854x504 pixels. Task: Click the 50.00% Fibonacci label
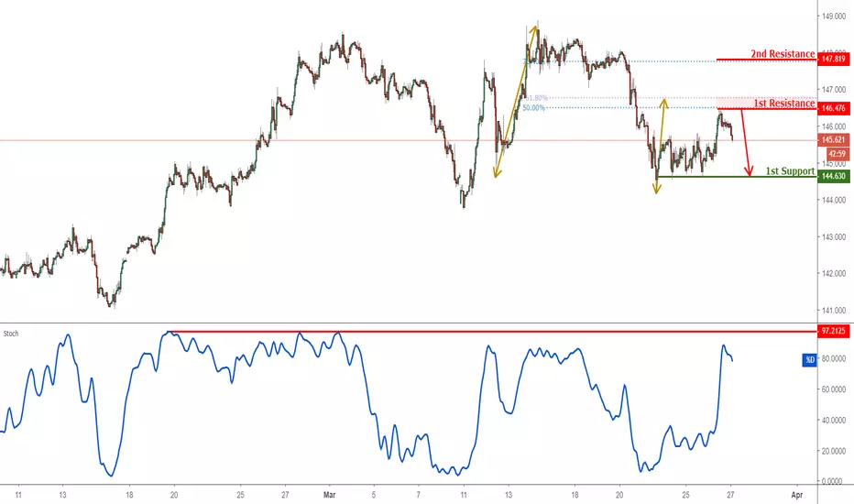[533, 108]
